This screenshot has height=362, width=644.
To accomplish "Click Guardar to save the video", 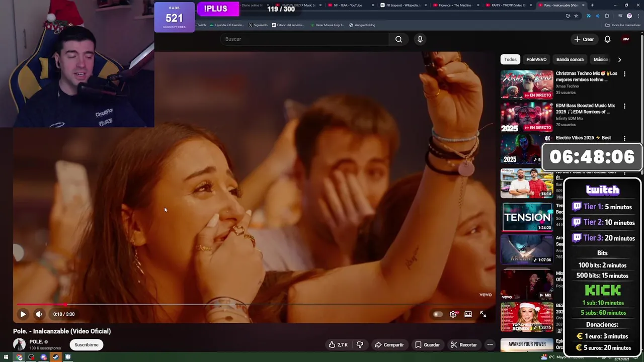I will (x=428, y=345).
